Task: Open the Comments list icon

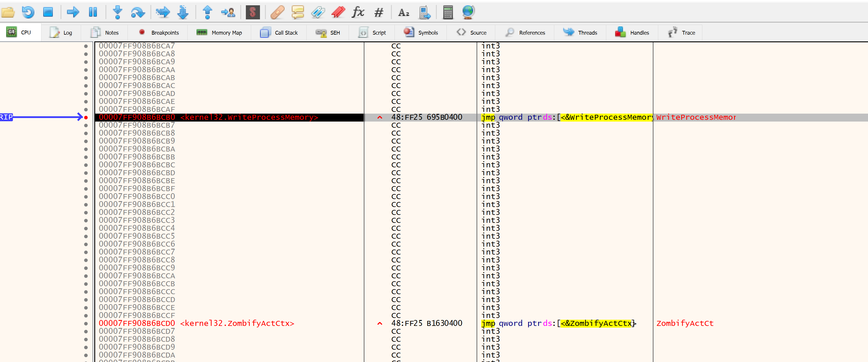Action: click(298, 12)
